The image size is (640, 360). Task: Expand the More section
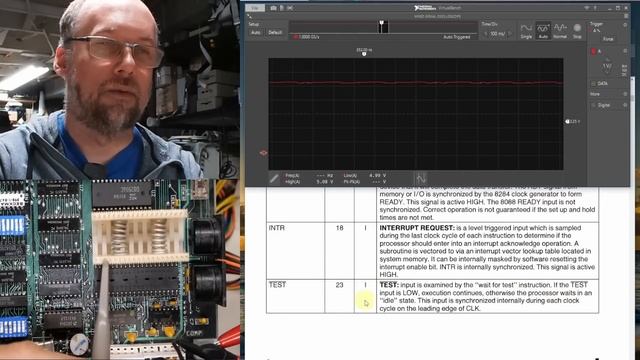coord(595,94)
